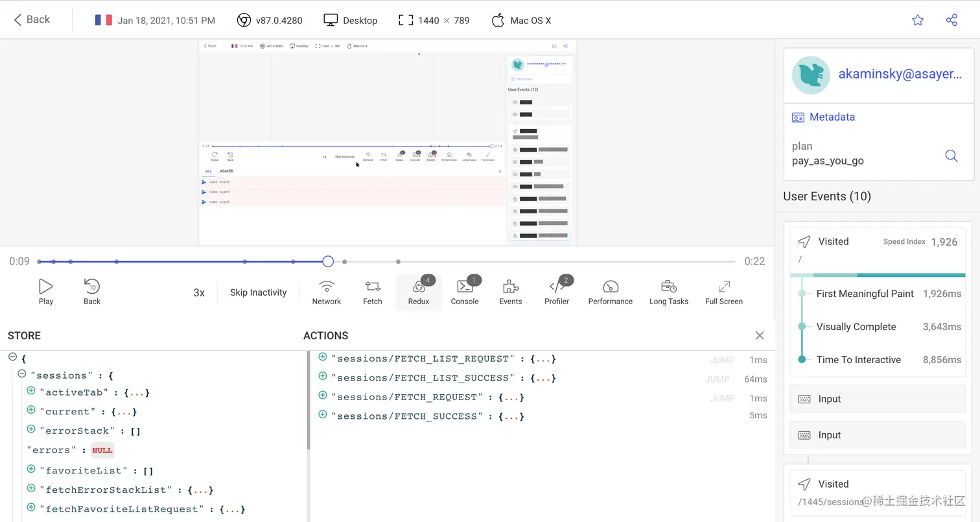Expand the "errorStack" node

click(x=30, y=429)
